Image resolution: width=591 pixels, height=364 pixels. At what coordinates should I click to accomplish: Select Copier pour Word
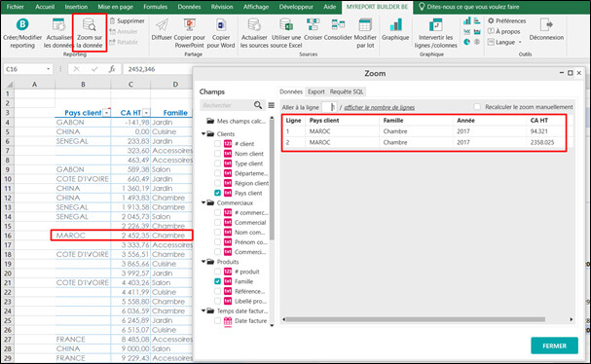pos(221,33)
